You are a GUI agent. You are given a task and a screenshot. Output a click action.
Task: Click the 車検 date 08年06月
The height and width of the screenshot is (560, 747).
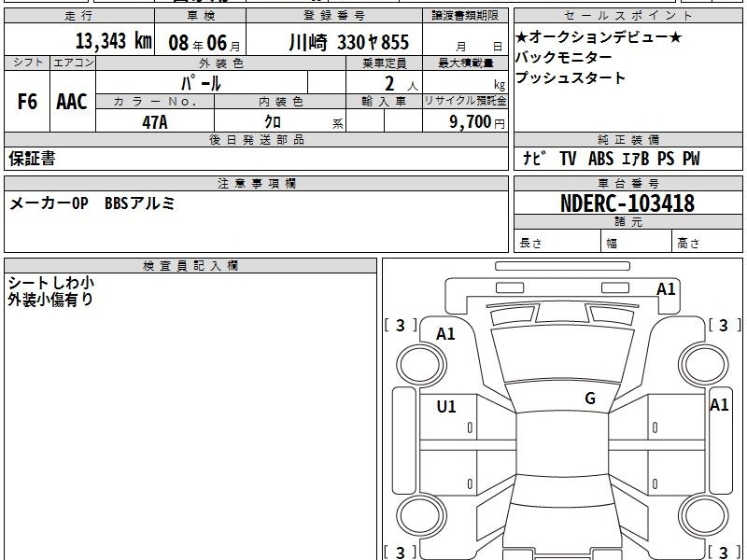[204, 43]
